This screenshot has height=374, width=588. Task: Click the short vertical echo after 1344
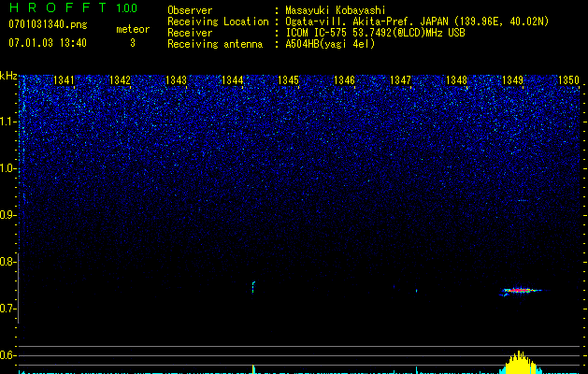point(253,287)
